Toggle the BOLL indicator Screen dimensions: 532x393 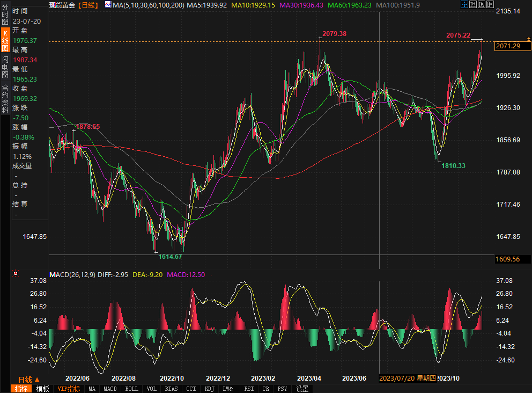[x=131, y=389]
